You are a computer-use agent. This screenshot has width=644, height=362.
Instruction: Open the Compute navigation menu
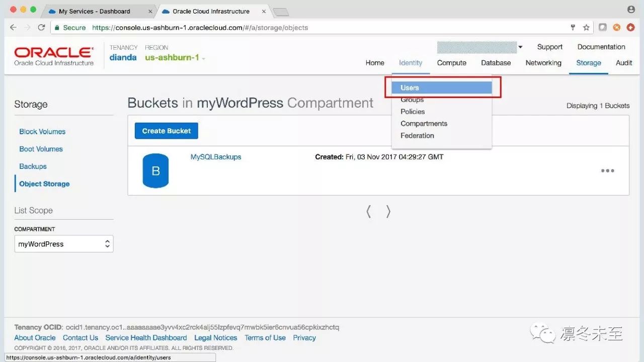[452, 63]
